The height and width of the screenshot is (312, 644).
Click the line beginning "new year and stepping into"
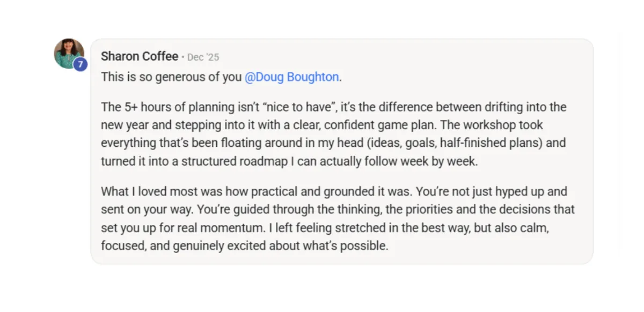(322, 125)
